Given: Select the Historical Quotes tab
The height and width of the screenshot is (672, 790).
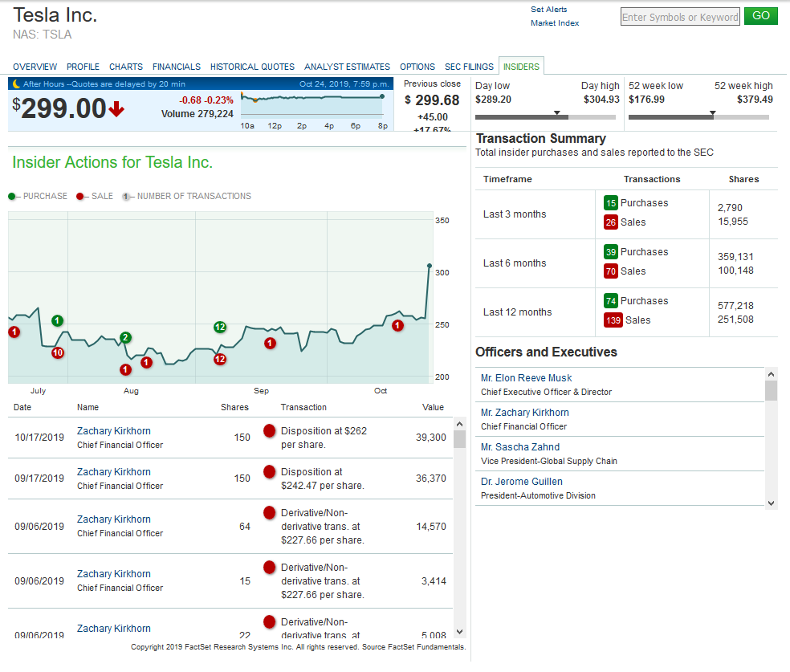Looking at the screenshot, I should click(252, 67).
